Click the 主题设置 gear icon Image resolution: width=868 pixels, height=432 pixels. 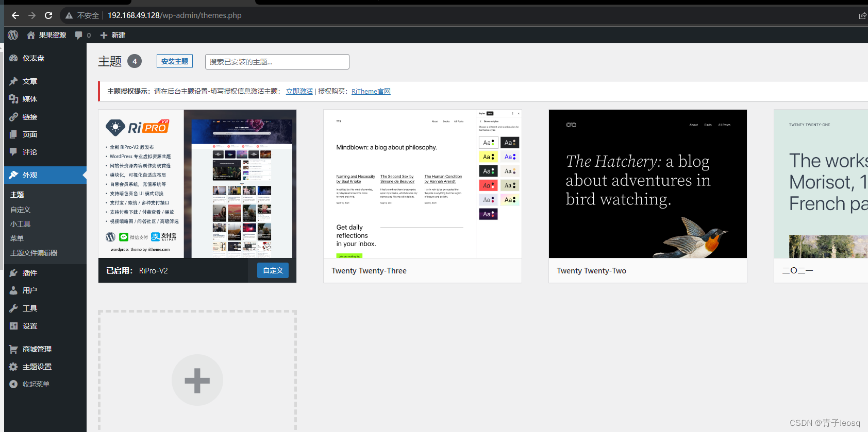[x=13, y=367]
